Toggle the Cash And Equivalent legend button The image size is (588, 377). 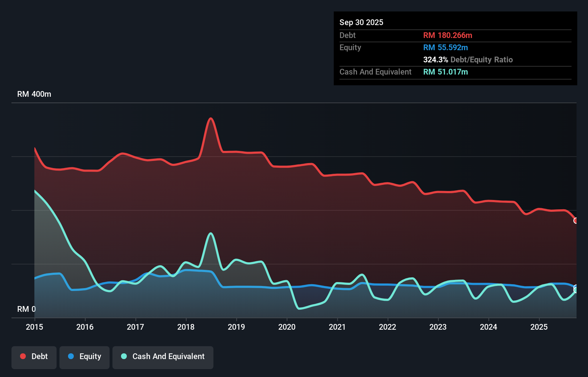point(163,357)
